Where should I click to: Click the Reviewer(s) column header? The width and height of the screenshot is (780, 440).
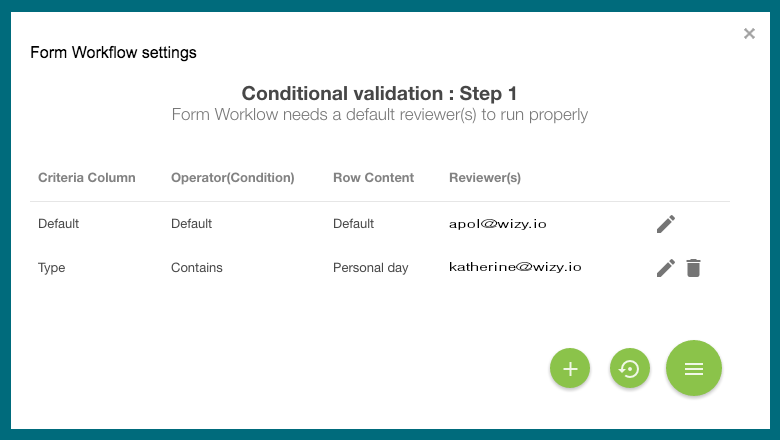coord(485,177)
